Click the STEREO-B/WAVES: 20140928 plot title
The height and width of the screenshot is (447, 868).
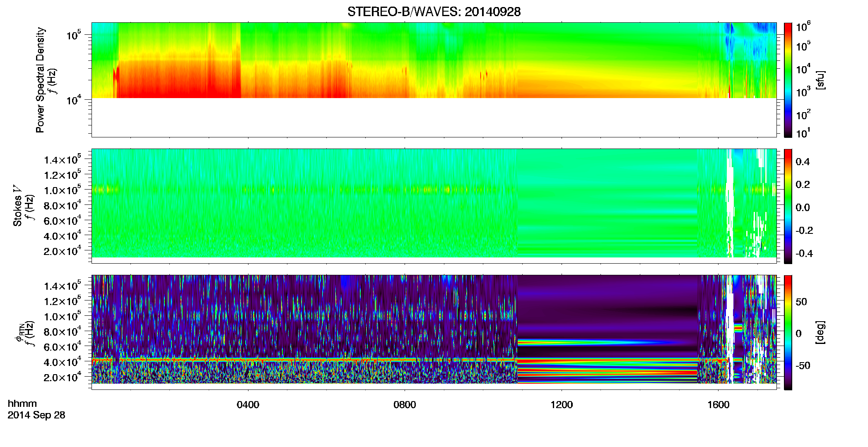(x=434, y=12)
